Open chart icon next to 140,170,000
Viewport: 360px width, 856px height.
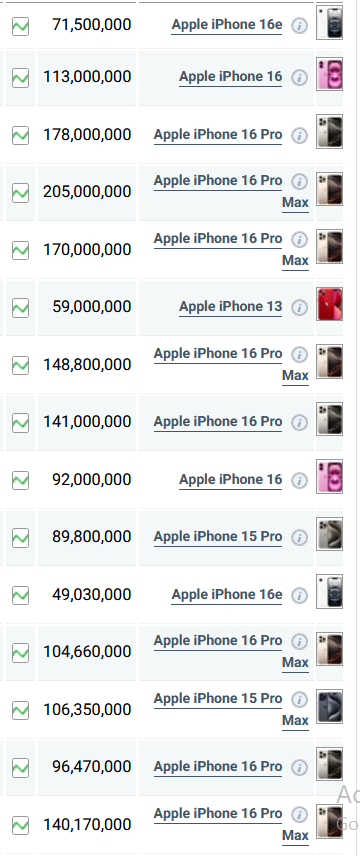coord(20,825)
